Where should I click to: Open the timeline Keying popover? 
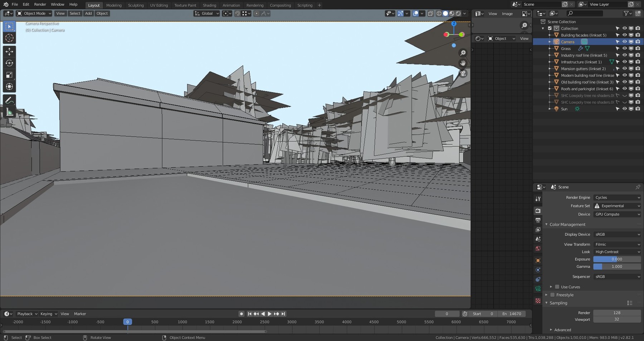click(x=49, y=314)
